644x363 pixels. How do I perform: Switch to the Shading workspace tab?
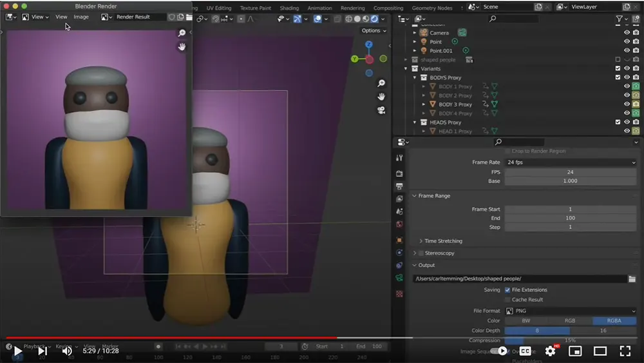pos(289,8)
